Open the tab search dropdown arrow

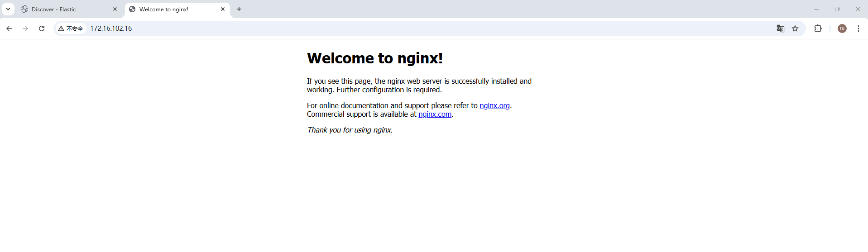(8, 9)
